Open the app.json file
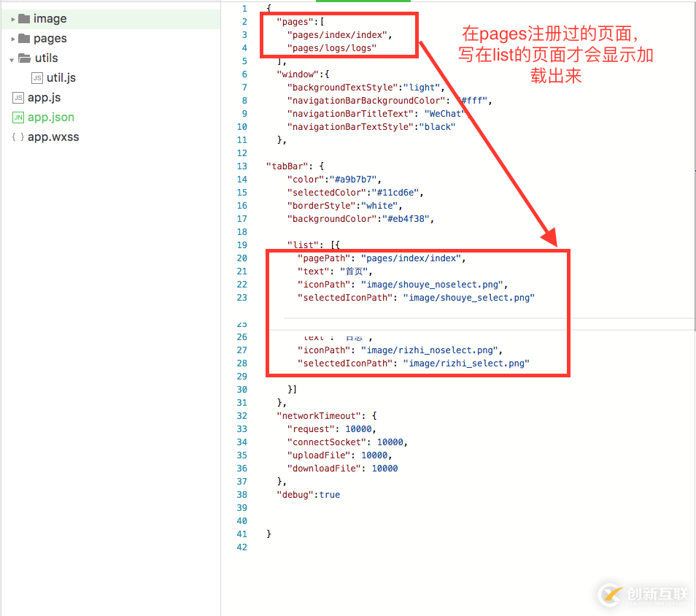Screen dimensions: 696x616 click(x=50, y=118)
